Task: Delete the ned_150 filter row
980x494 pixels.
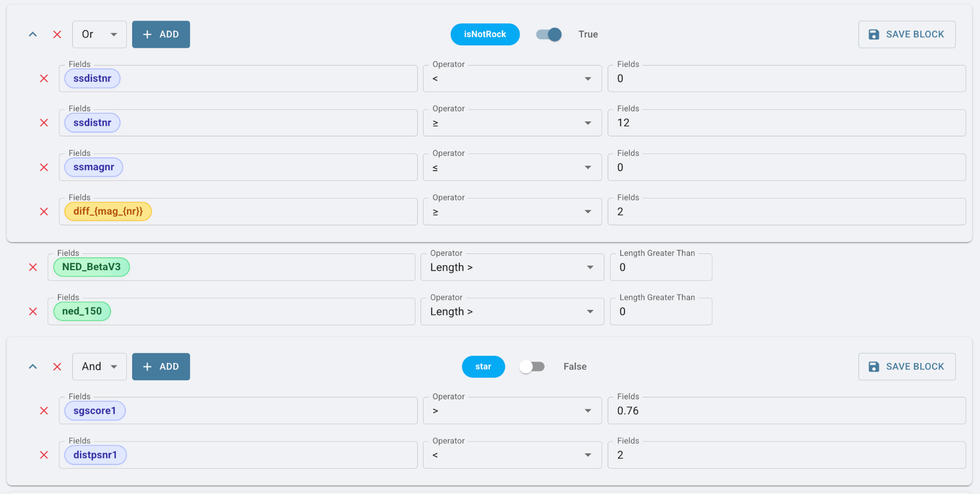Action: click(33, 312)
